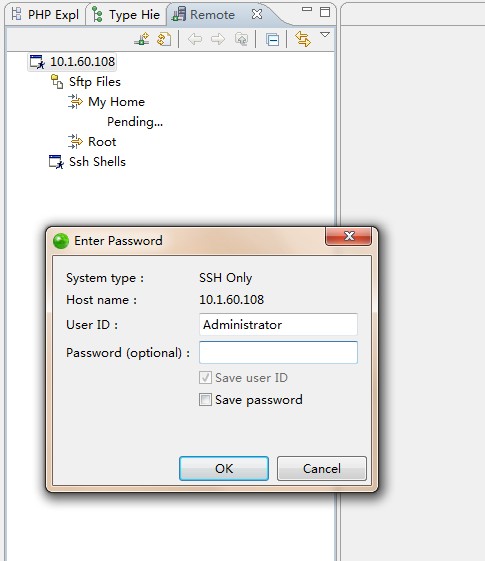
Task: Select the Pending... tree entry
Action: tap(135, 122)
